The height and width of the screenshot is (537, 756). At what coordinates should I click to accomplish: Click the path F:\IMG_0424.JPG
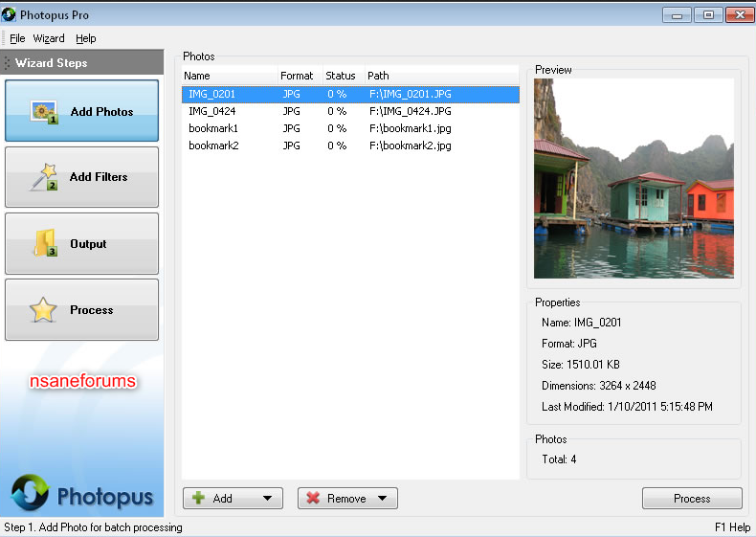pos(411,111)
